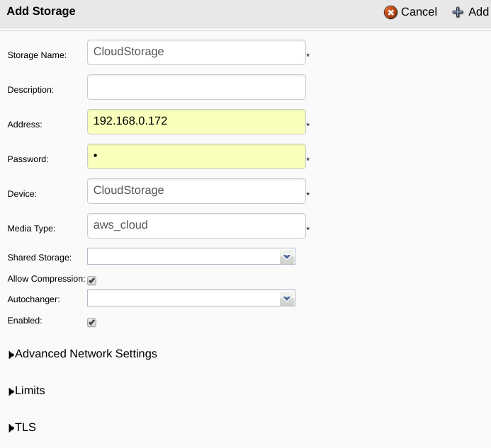Click the Shared Storage dropdown arrow icon

[x=287, y=256]
